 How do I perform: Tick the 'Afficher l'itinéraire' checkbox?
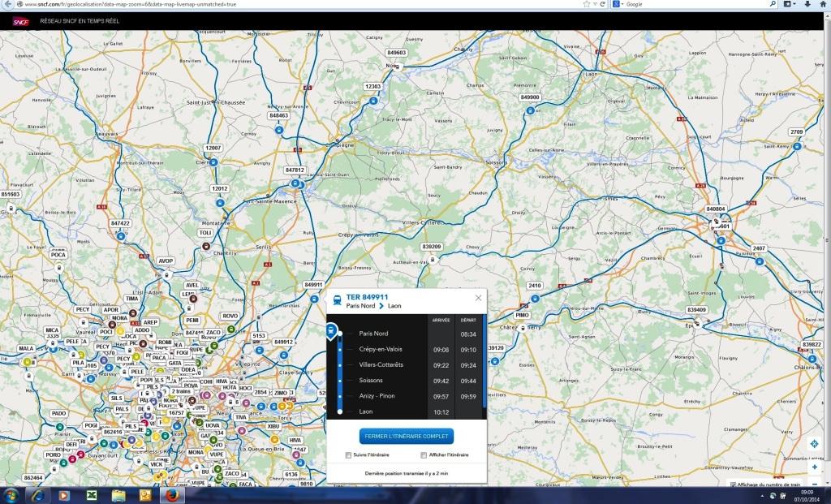(x=424, y=455)
